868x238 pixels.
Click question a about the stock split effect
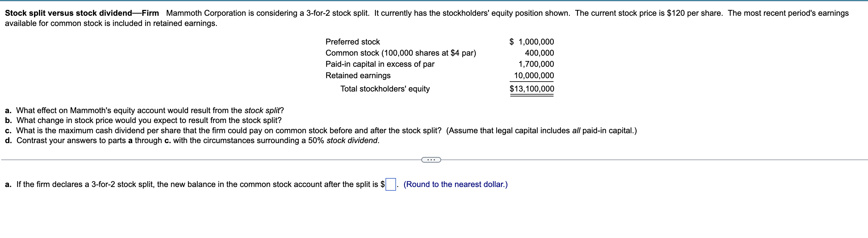(145, 111)
